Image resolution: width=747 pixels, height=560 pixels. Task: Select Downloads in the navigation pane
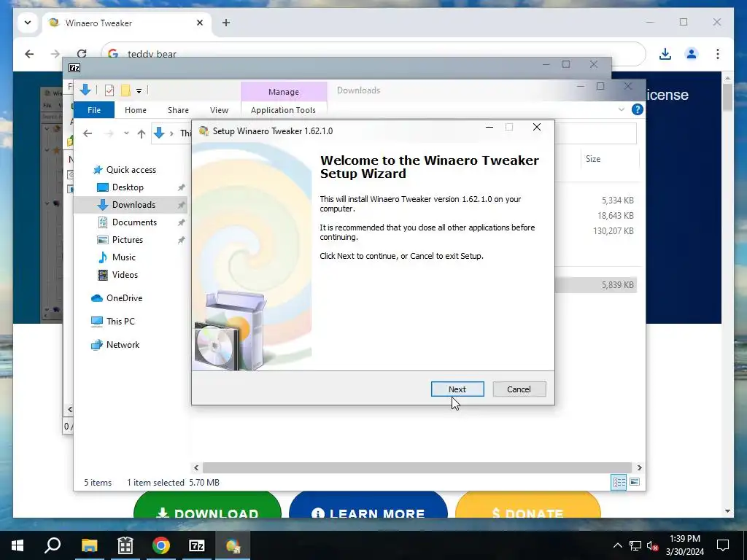click(133, 205)
